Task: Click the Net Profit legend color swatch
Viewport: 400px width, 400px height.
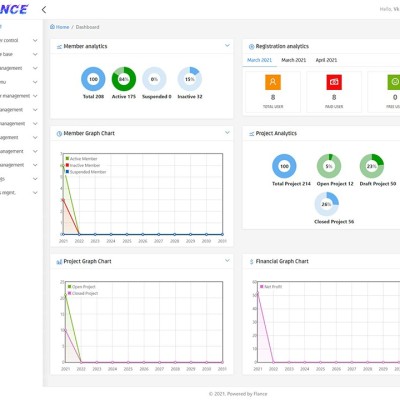Action: point(262,286)
